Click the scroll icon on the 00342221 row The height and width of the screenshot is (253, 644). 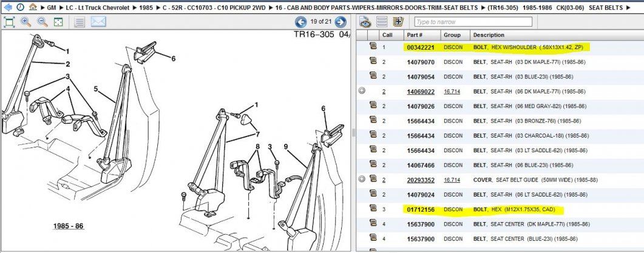(373, 46)
